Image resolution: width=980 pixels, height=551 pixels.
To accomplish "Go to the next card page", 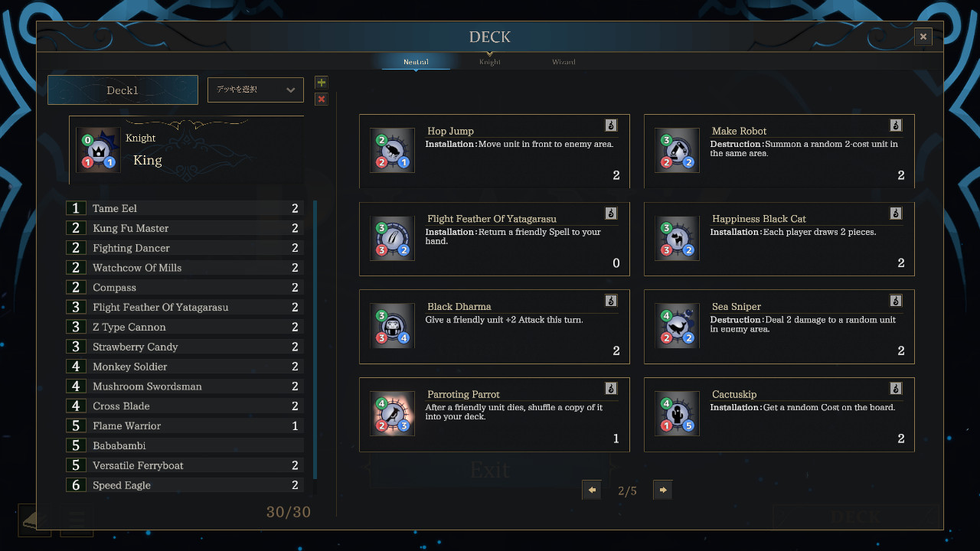I will tap(663, 491).
